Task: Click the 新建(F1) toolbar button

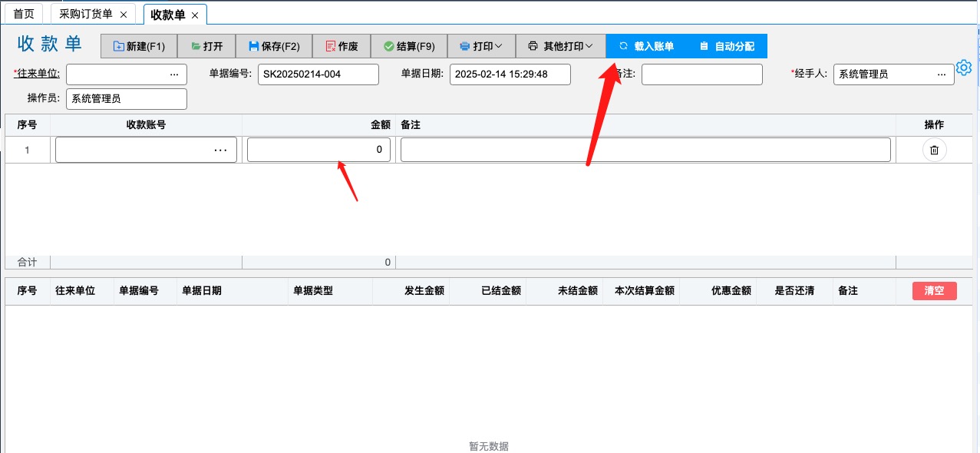Action: tap(139, 46)
